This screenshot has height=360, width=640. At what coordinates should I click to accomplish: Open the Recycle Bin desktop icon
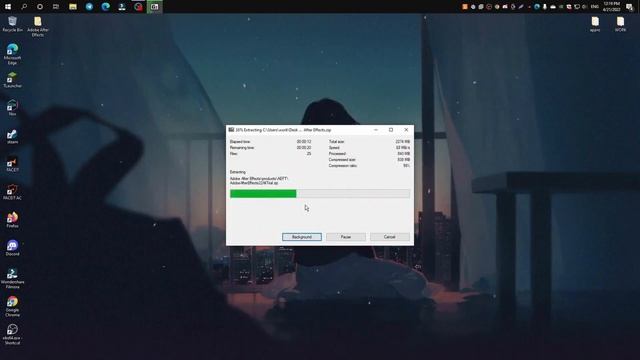tap(12, 24)
